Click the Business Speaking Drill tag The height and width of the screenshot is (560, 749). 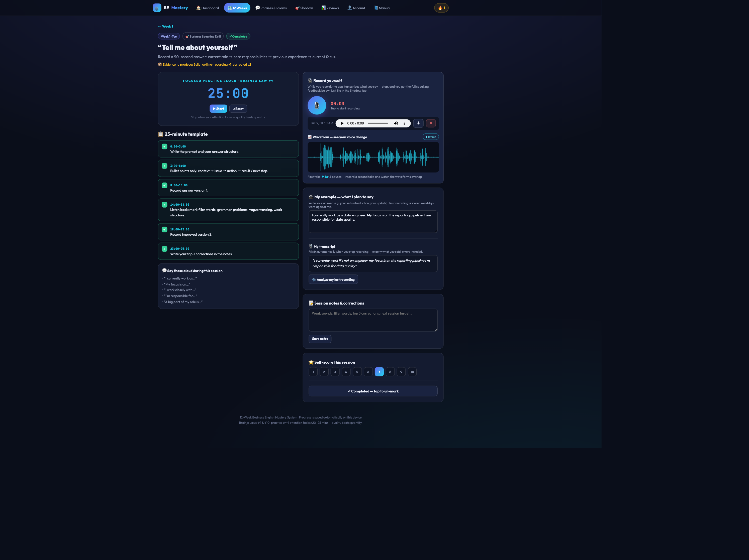[203, 37]
